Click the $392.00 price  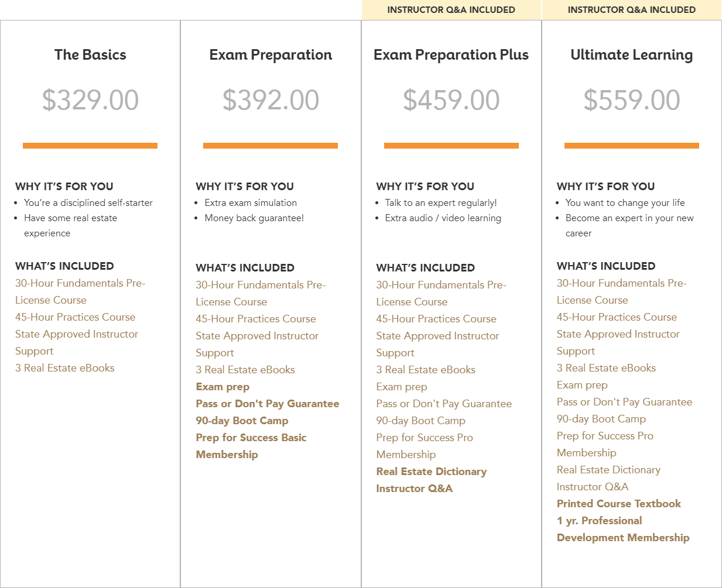coord(271,100)
